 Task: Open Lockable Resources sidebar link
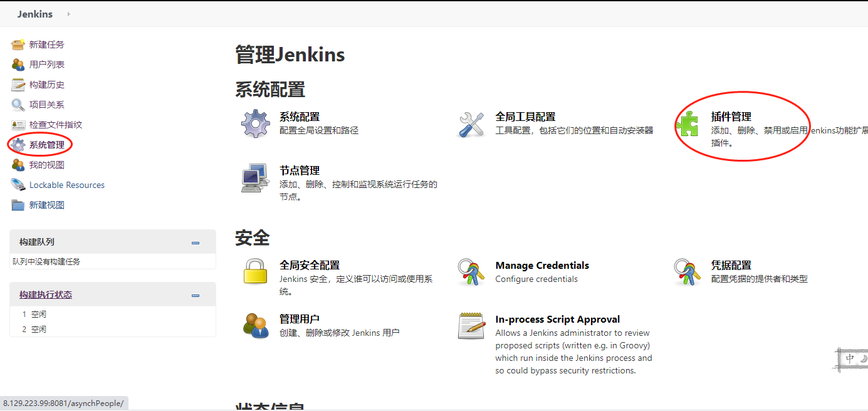coord(66,185)
